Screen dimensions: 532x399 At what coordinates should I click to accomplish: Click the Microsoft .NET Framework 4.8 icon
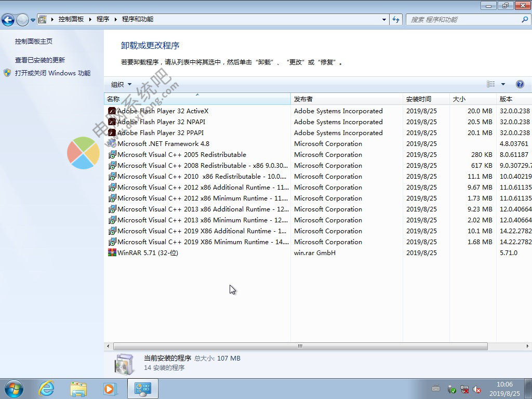(112, 144)
